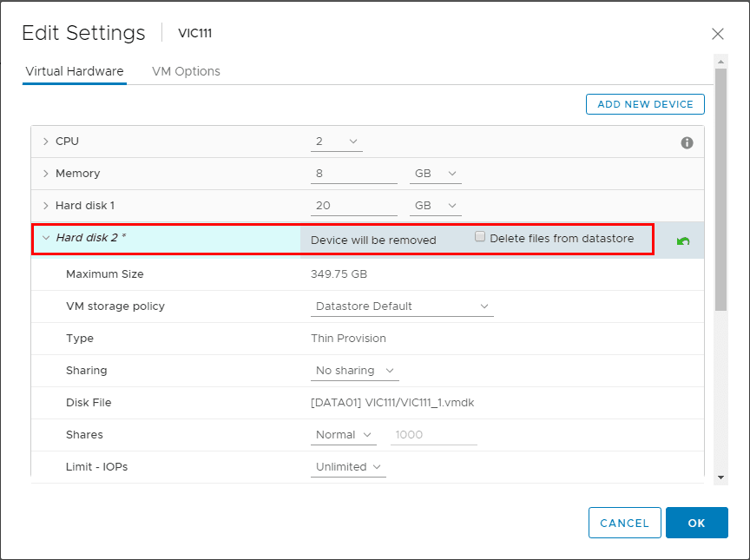Image resolution: width=750 pixels, height=560 pixels.
Task: Open the Limit - IOPs dropdown
Action: pos(348,467)
